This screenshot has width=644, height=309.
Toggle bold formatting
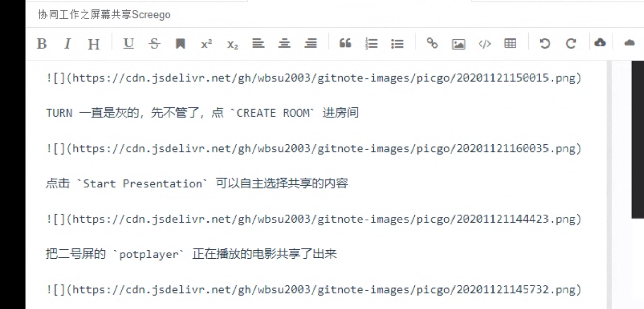[x=42, y=44]
